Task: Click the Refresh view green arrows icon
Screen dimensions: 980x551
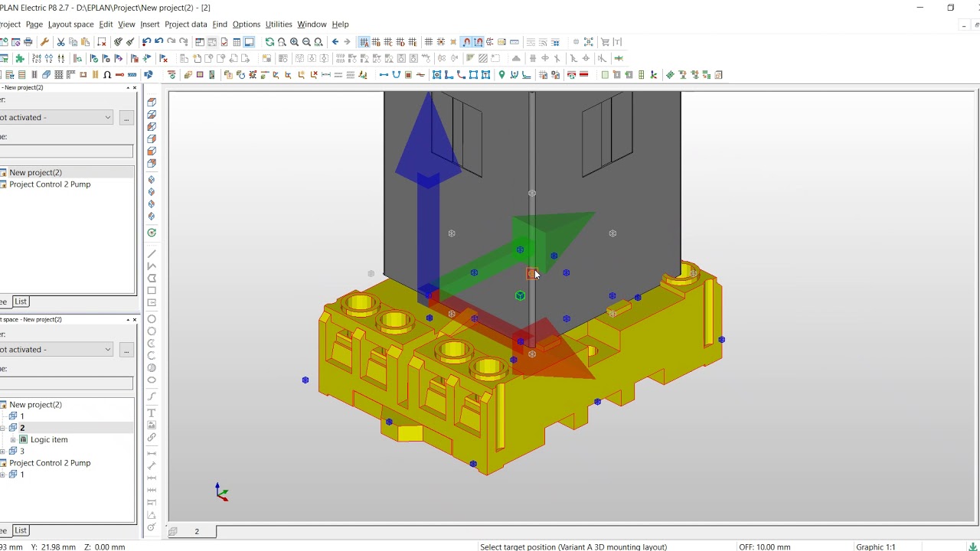Action: (269, 42)
